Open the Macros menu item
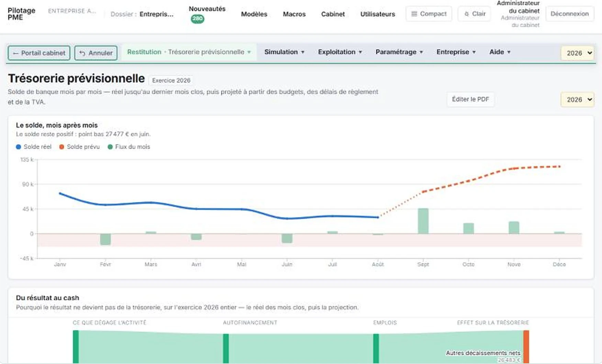 tap(294, 14)
